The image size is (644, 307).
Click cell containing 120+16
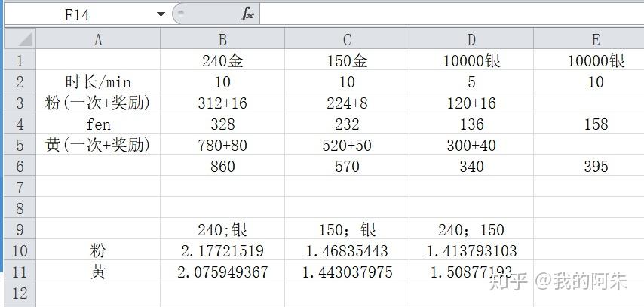click(x=471, y=103)
